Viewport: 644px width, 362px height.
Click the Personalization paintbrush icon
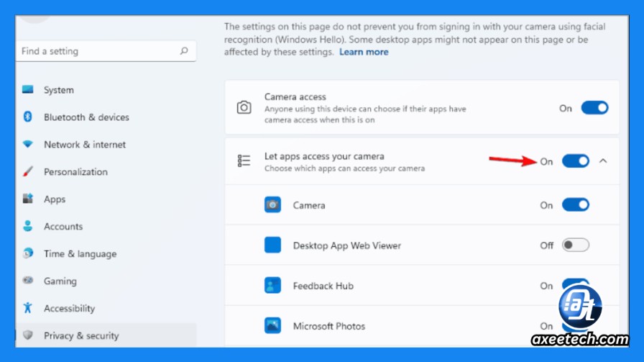pos(27,171)
